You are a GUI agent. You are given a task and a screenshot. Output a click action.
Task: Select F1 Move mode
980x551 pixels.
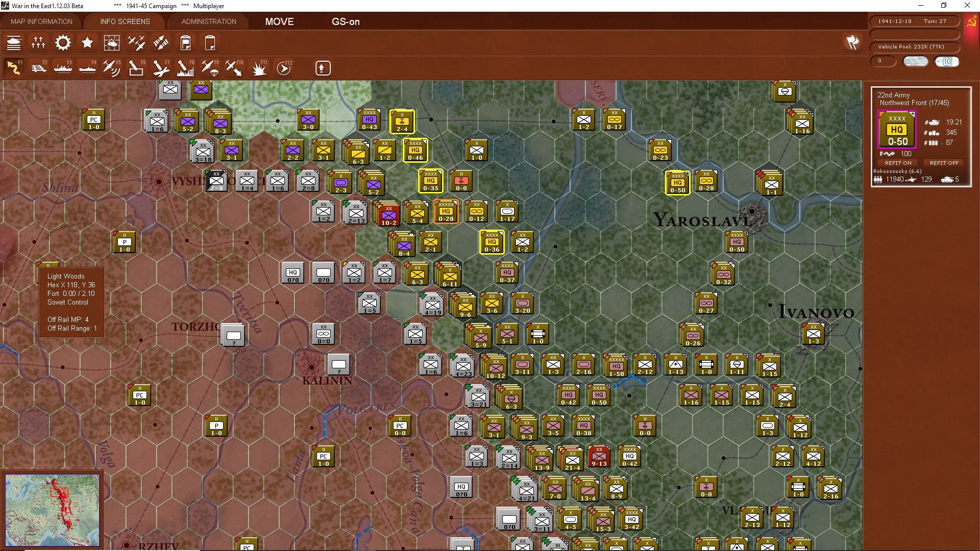pos(14,68)
